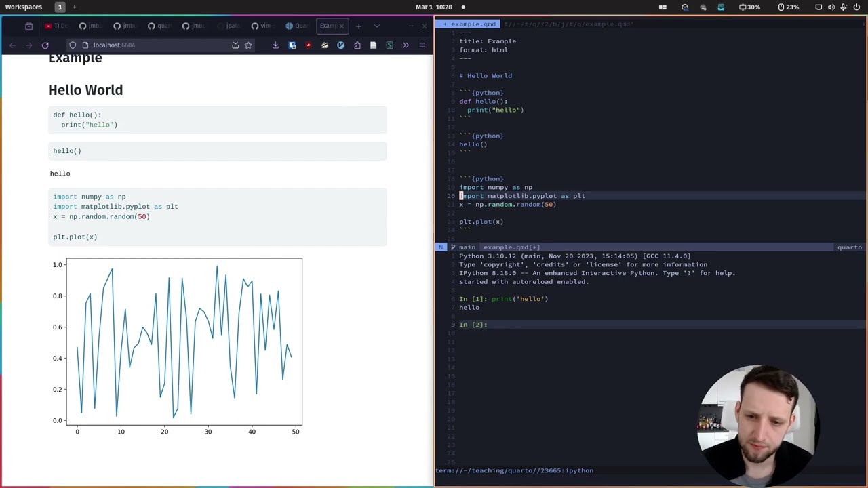The image size is (868, 488).
Task: Open the uBlock Origin extension icon
Action: (308, 45)
